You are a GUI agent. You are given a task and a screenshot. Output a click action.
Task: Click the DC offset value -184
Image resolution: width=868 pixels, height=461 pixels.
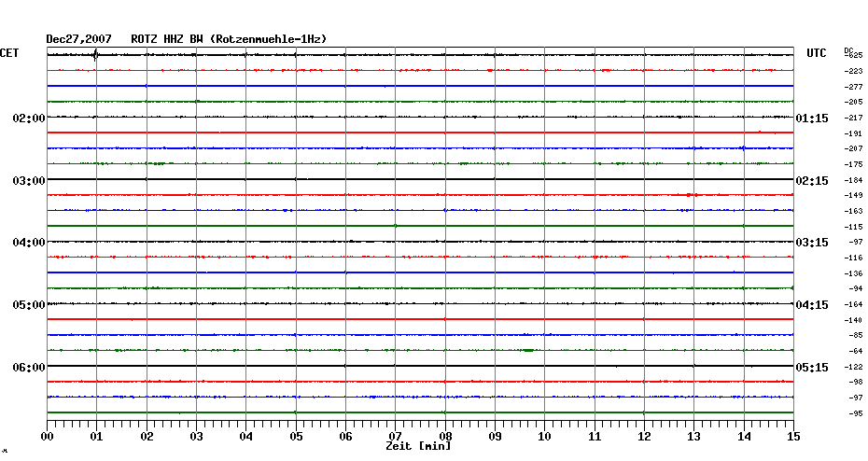pyautogui.click(x=854, y=180)
